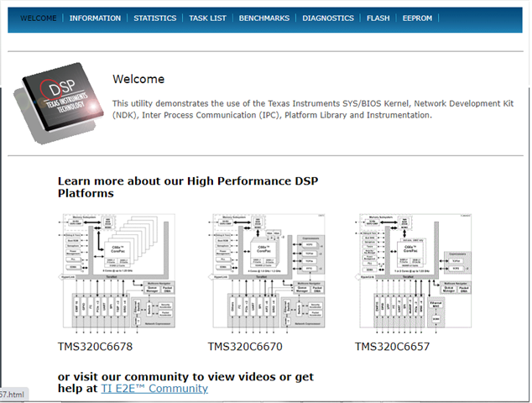Open the DIAGNOSTICS tab
532x403 pixels.
tap(328, 18)
